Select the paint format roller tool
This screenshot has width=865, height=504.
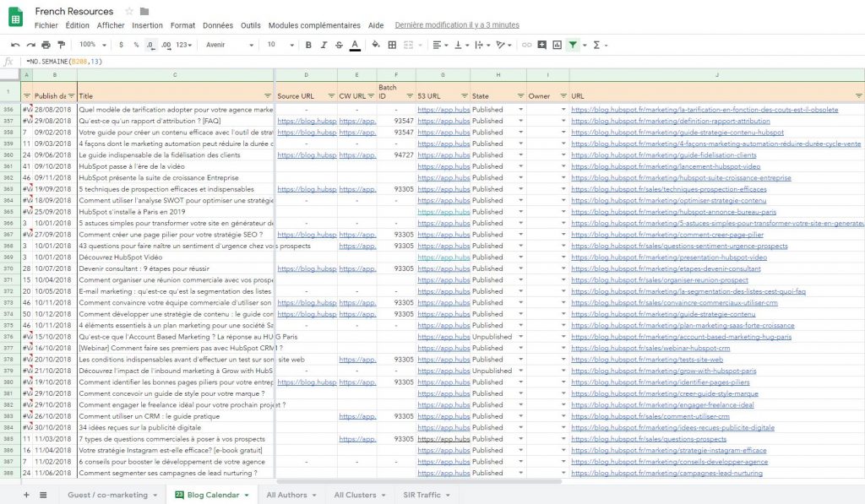[60, 45]
